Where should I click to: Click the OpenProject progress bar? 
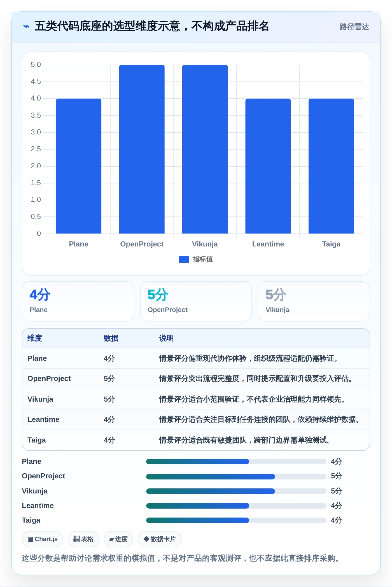coord(236,477)
